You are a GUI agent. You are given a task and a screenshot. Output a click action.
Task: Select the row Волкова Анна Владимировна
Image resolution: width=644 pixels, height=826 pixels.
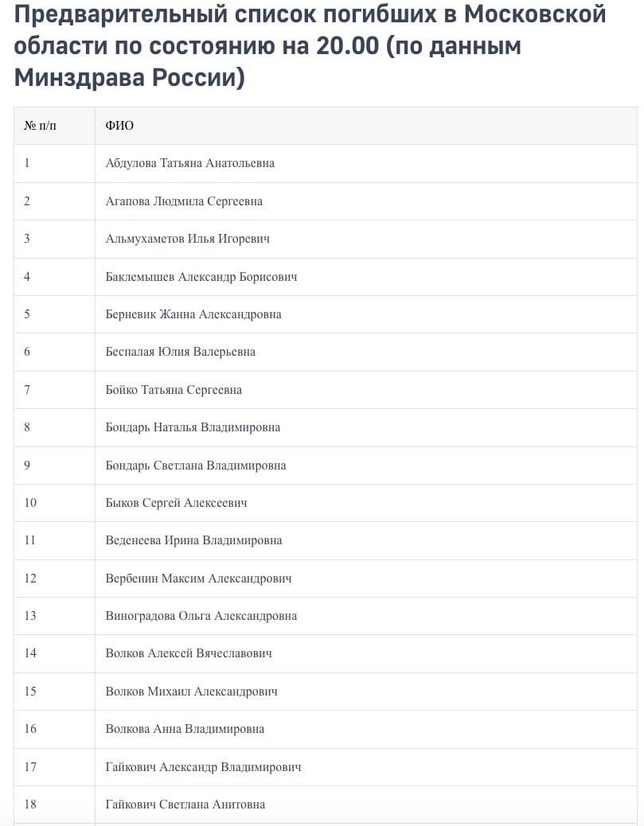(x=185, y=729)
